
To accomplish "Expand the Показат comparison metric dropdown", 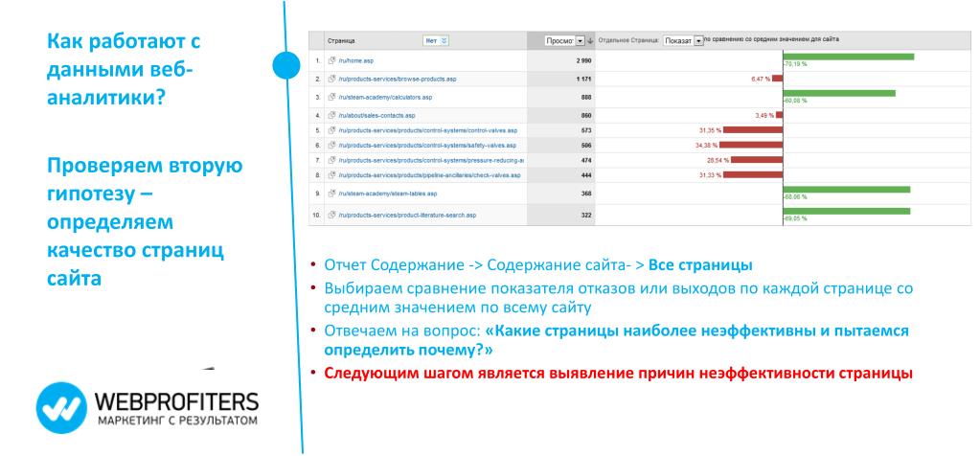I will [682, 40].
